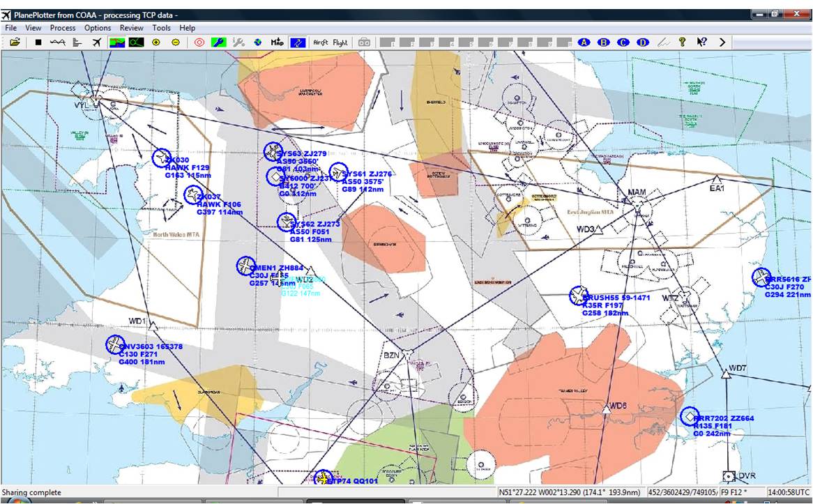This screenshot has width=813, height=504.
Task: Click the blue circle B button
Action: [x=604, y=43]
